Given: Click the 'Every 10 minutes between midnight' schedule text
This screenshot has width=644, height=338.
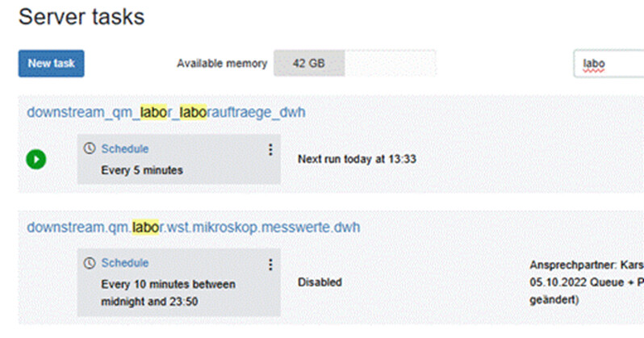Looking at the screenshot, I should (x=168, y=284).
